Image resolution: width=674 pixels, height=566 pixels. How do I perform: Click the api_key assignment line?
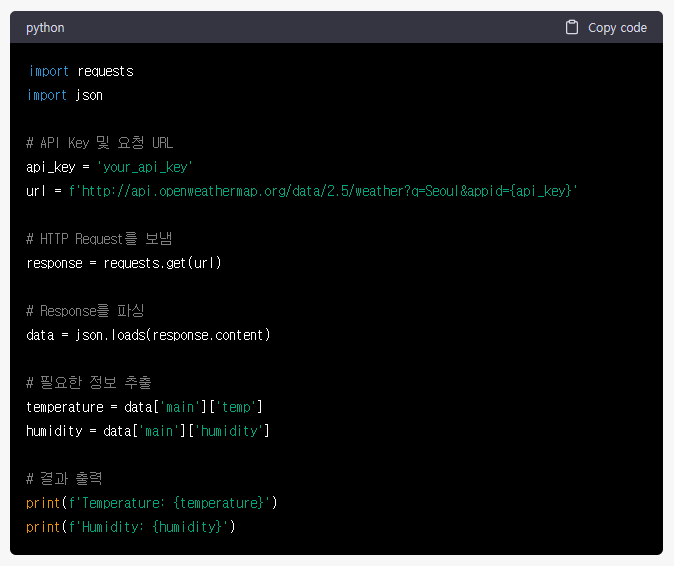click(109, 167)
